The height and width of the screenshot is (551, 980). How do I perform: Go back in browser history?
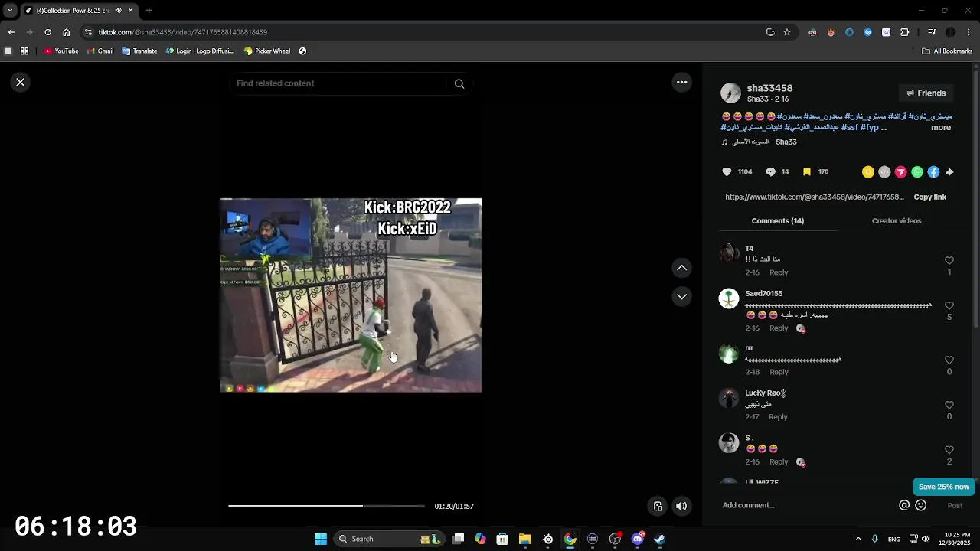click(11, 32)
